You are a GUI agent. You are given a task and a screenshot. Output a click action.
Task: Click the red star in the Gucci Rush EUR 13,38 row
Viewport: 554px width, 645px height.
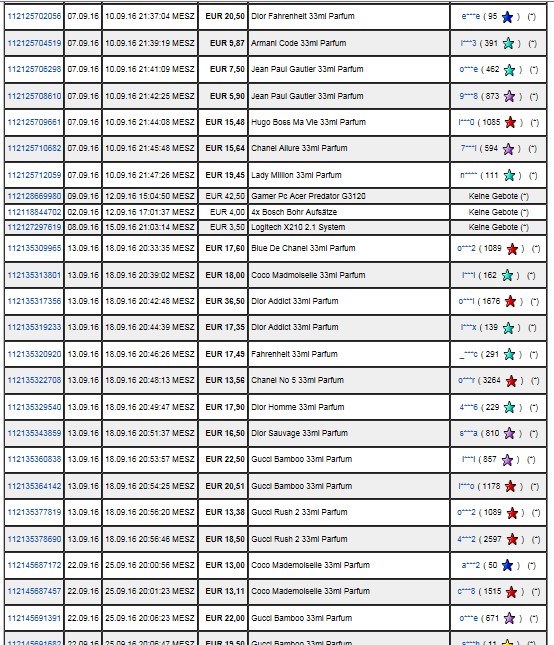(512, 513)
